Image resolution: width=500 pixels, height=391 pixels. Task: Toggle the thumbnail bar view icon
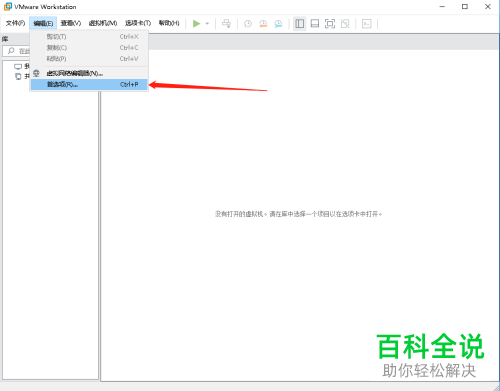coord(315,23)
